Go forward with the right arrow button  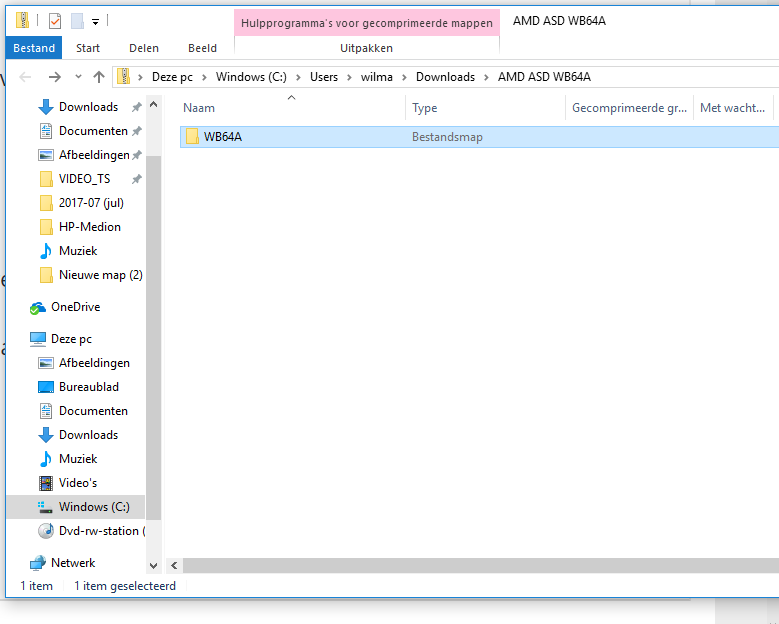coord(55,77)
